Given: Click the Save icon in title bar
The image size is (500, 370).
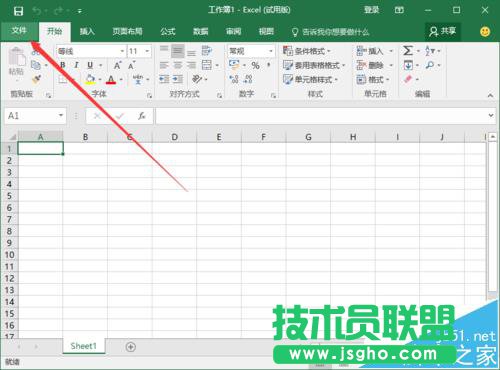Looking at the screenshot, I should point(18,11).
